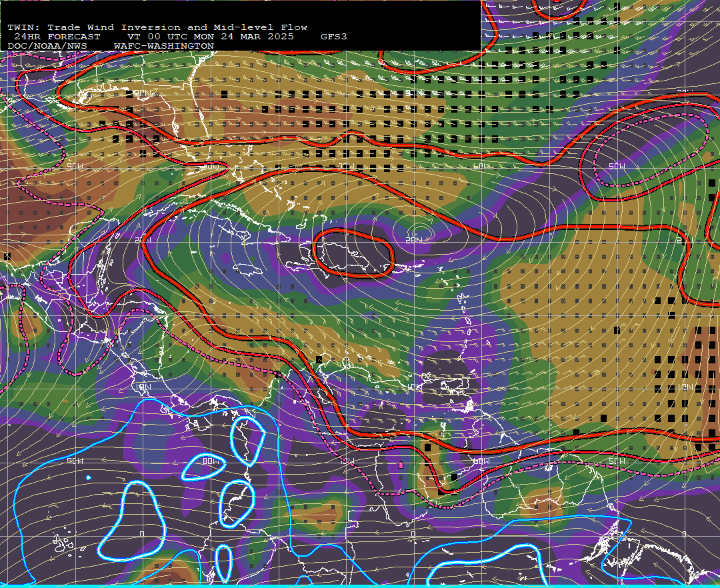Screen dimensions: 720x588
Task: Click the 90W longitude label on 5N gridline
Action: pos(75,461)
